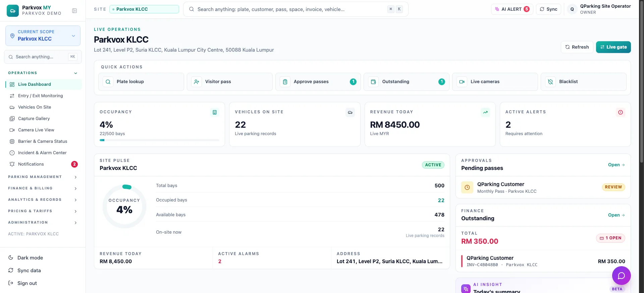The width and height of the screenshot is (644, 293).
Task: Click the Vehicles on site car icon
Action: click(350, 113)
